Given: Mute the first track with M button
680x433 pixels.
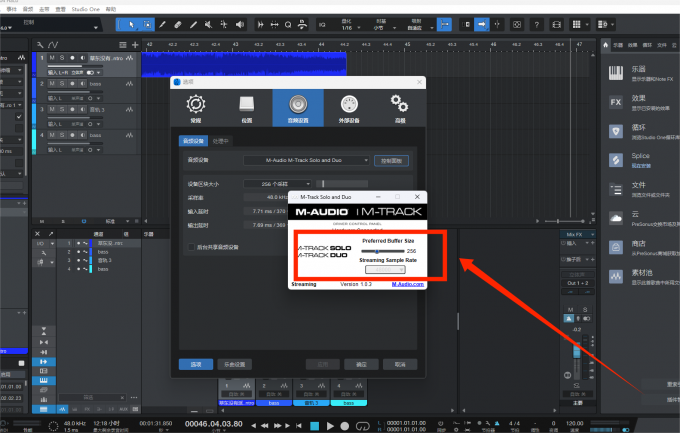Looking at the screenshot, I should pos(52,57).
